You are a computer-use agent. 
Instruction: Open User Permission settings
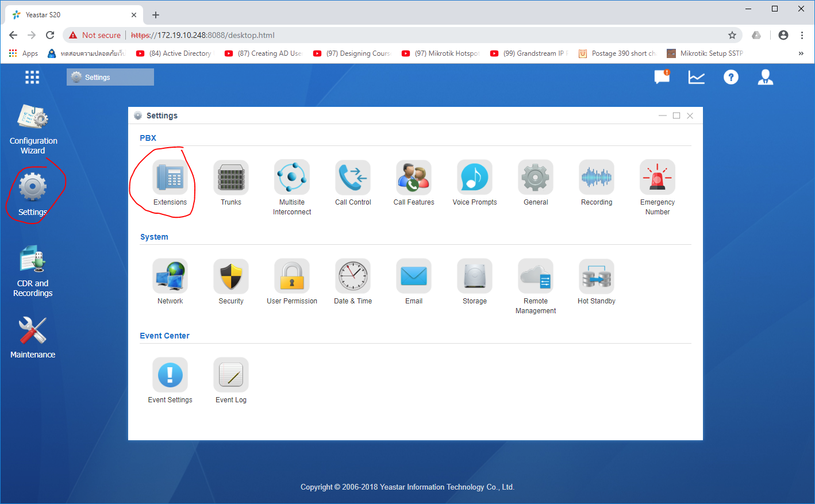[x=292, y=282]
